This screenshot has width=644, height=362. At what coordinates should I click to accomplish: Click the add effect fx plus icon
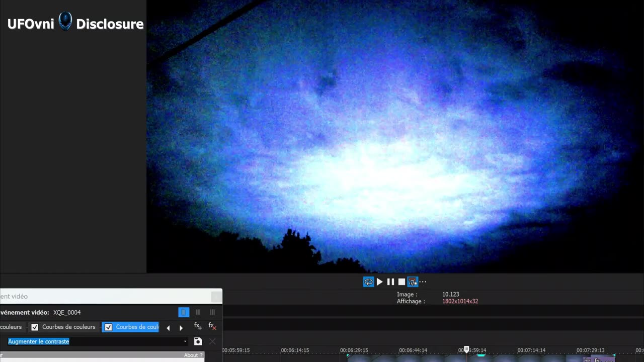click(x=198, y=327)
